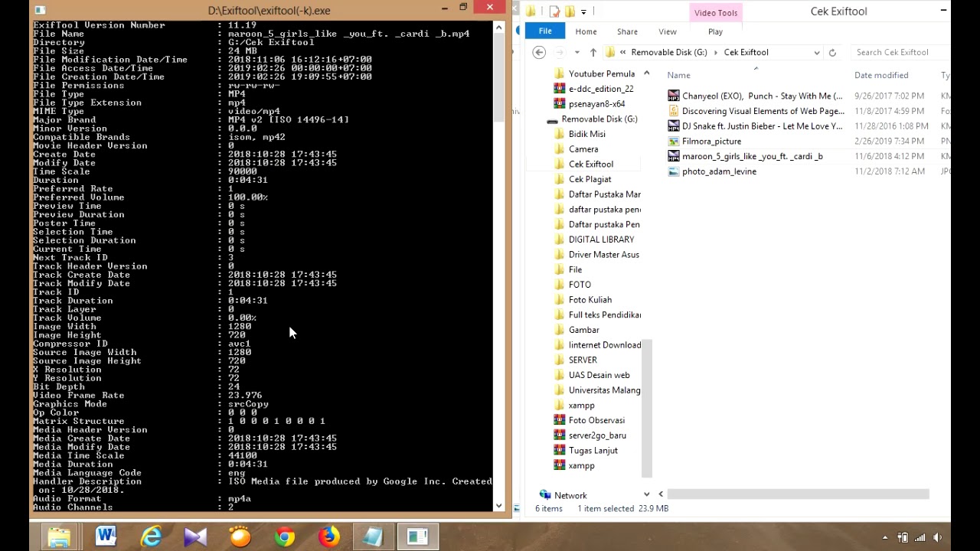Viewport: 980px width, 551px height.
Task: Launch Microsoft Word from the taskbar
Action: coord(106,536)
